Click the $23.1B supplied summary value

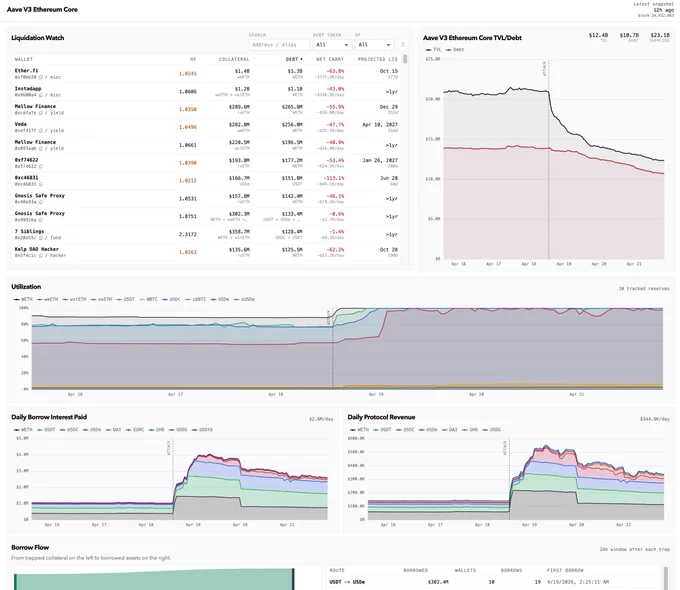pos(660,35)
